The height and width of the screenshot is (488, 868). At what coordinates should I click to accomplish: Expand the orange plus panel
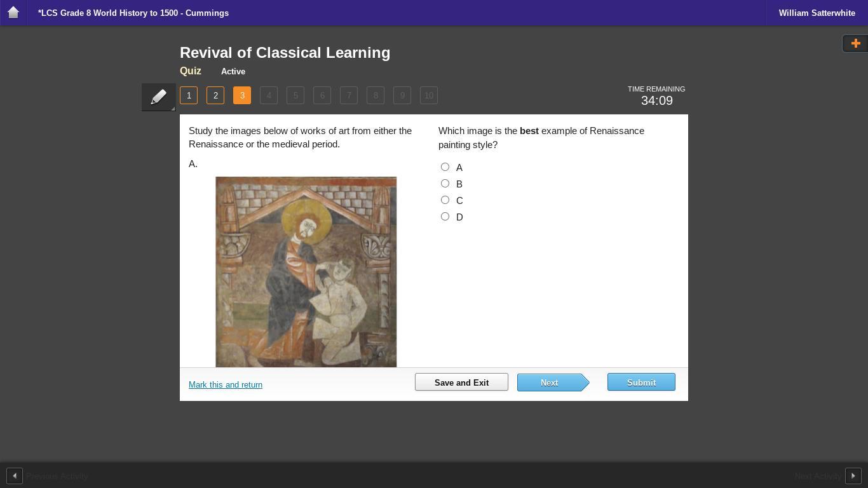tap(855, 43)
